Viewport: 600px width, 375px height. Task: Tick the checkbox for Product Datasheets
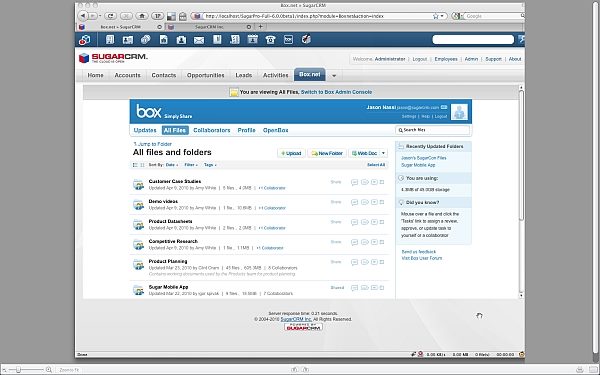click(x=382, y=222)
